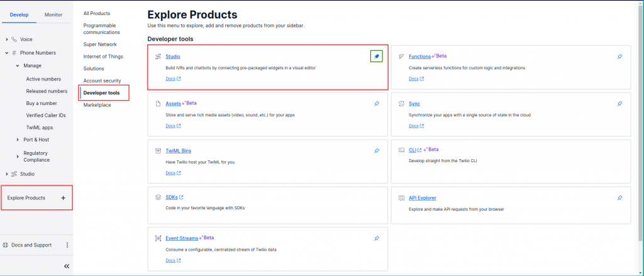This screenshot has width=644, height=276.
Task: Click the TwiML Bins archive icon
Action: [x=158, y=151]
